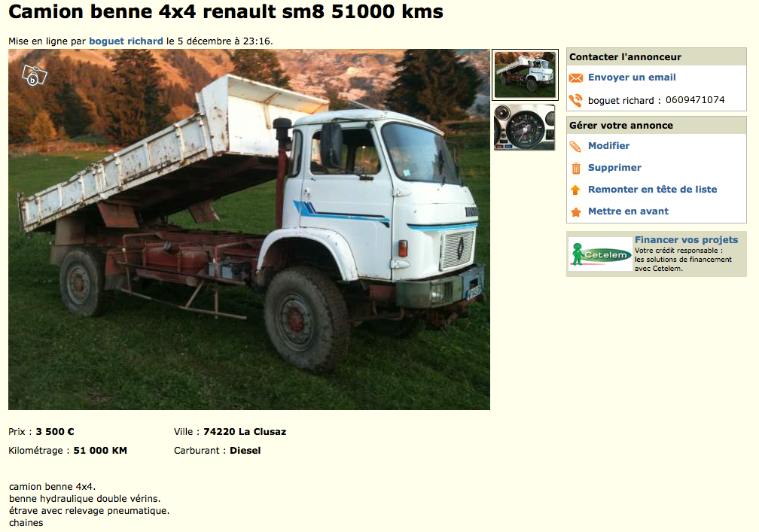The width and height of the screenshot is (759, 532).
Task: Click the orange star icon
Action: point(575,212)
